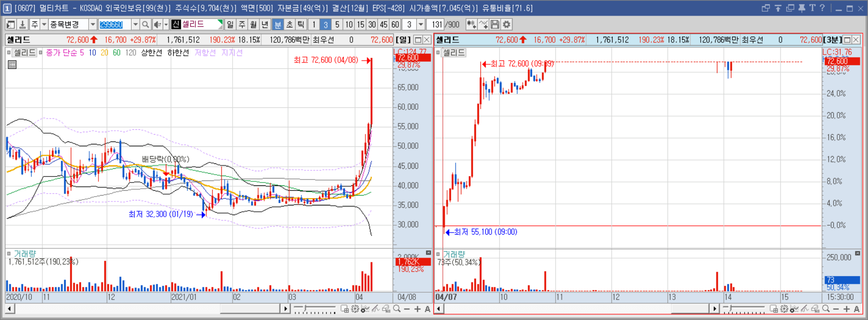Click the 상한선 legend label
The height and width of the screenshot is (320, 868).
pyautogui.click(x=152, y=53)
